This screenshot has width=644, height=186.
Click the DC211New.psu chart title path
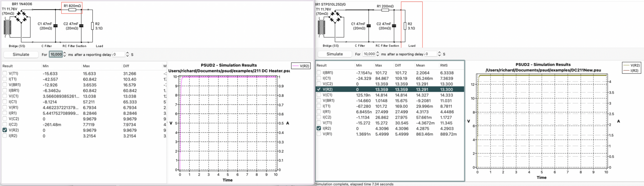pos(543,70)
